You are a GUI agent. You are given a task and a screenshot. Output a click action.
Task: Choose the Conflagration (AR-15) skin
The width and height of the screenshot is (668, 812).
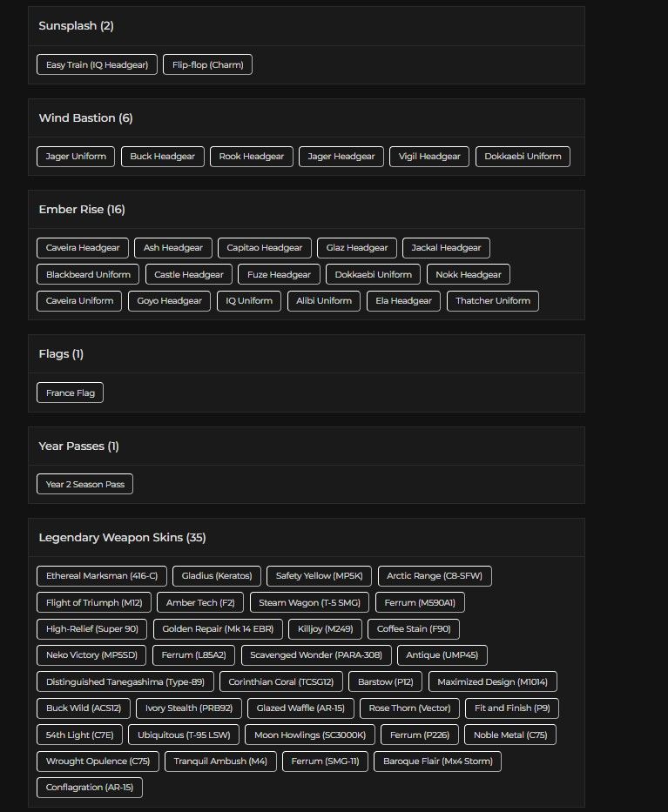[90, 788]
